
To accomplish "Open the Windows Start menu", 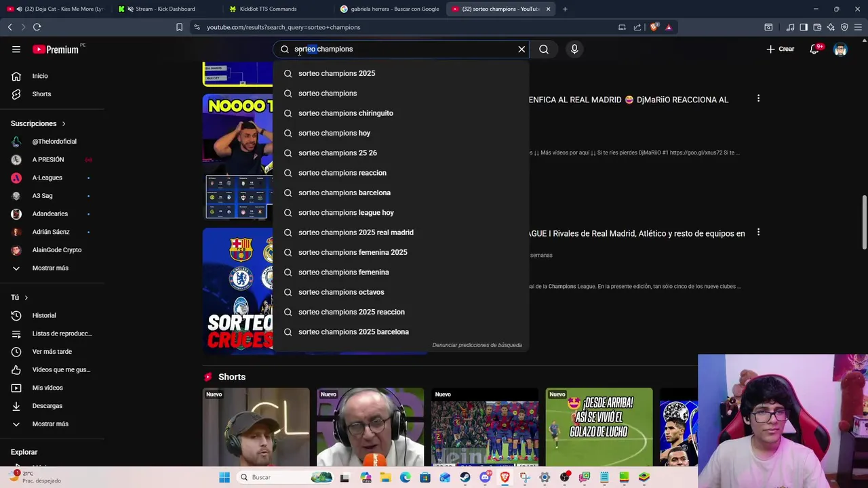I will click(224, 477).
